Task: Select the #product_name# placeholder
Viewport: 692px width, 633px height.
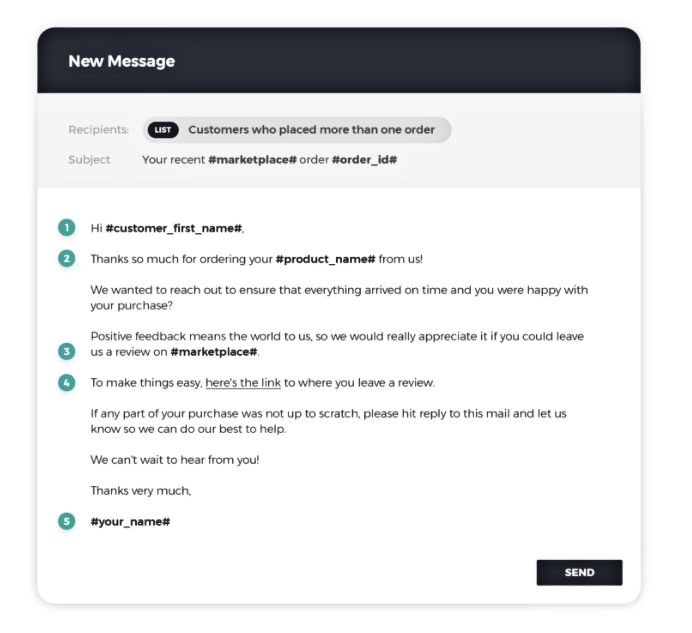Action: pos(326,259)
